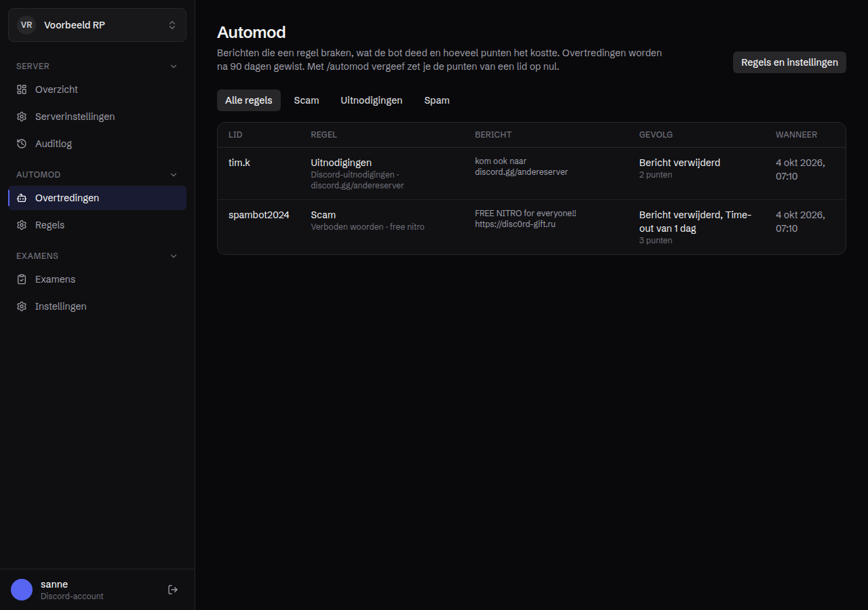868x610 pixels.
Task: Click the logout icon next to sanne
Action: 173,590
